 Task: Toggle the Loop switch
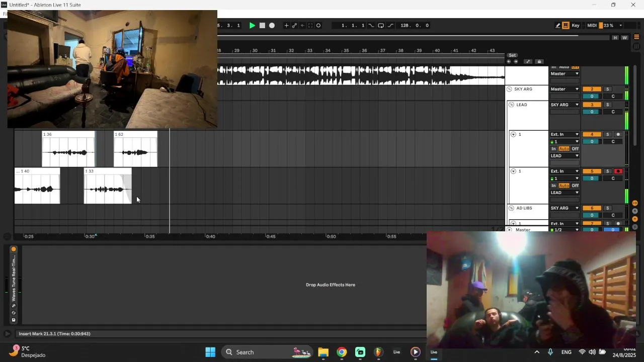[381, 26]
